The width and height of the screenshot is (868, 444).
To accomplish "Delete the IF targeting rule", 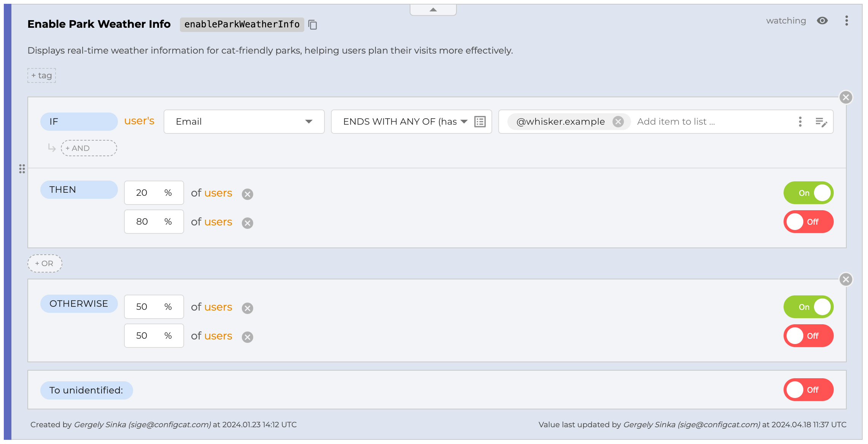I will pyautogui.click(x=846, y=98).
